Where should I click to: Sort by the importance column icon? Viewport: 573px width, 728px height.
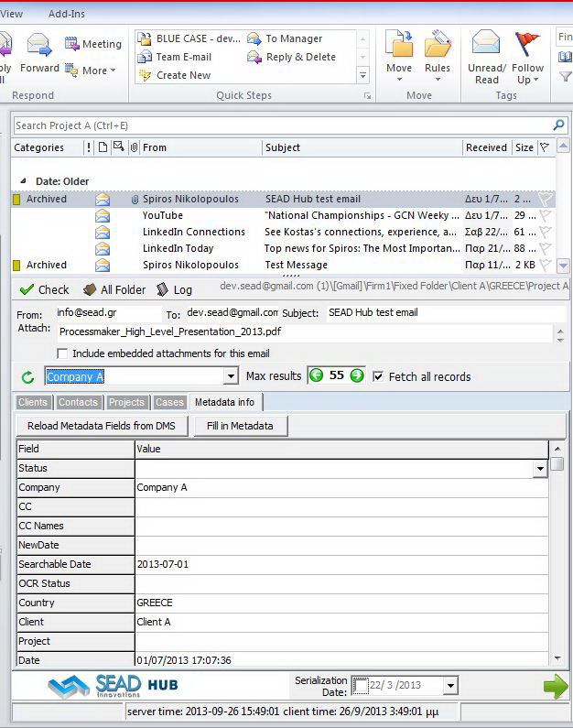[x=89, y=147]
